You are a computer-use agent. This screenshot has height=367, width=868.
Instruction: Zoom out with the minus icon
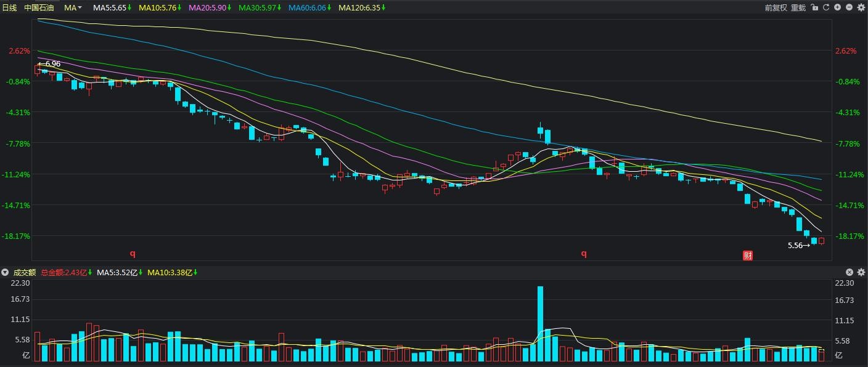(850, 8)
